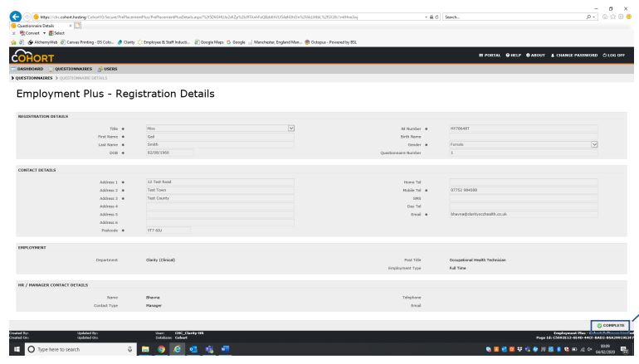Click the Postcode input field

[x=168, y=231]
